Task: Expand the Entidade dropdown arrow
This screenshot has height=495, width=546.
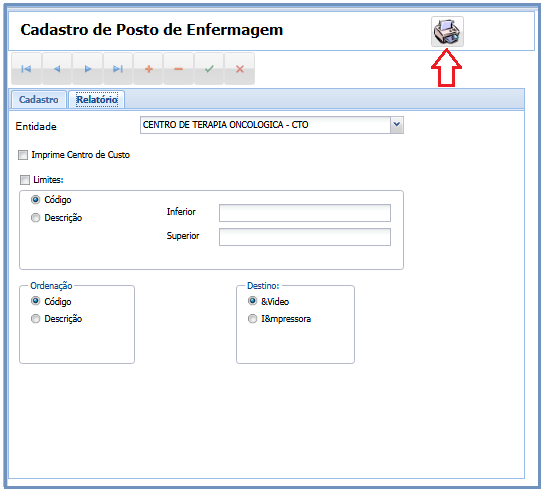Action: [397, 125]
